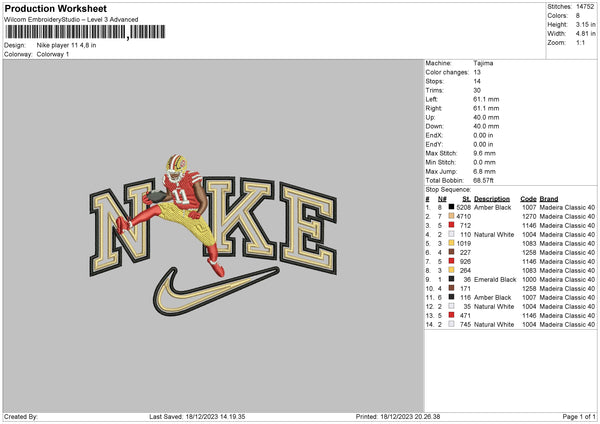Select the 'Code' column header

click(528, 199)
